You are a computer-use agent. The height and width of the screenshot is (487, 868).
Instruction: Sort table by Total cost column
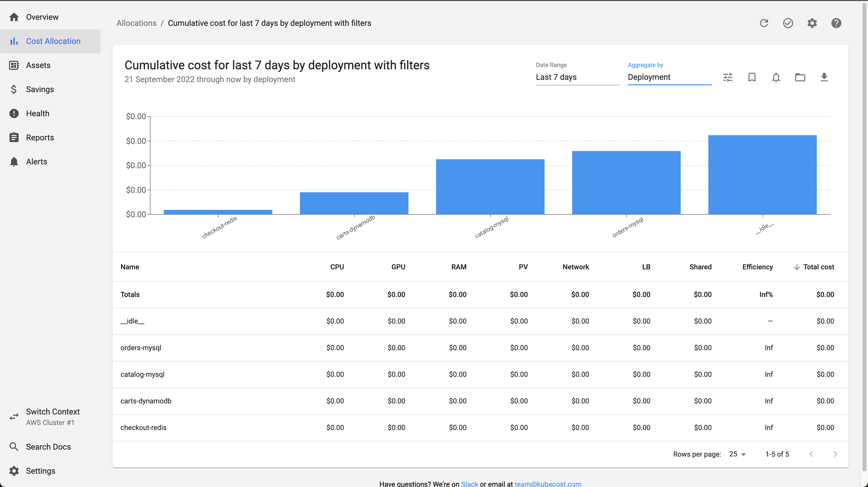(818, 267)
